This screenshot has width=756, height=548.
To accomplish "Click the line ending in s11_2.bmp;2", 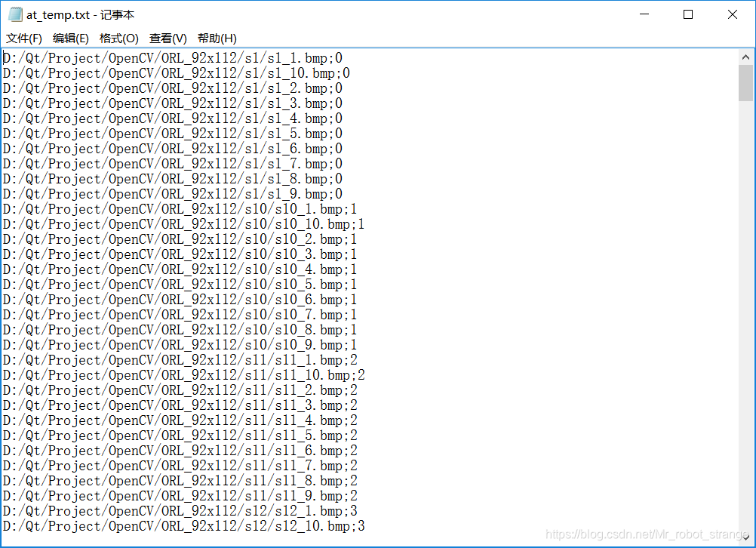I will [180, 390].
